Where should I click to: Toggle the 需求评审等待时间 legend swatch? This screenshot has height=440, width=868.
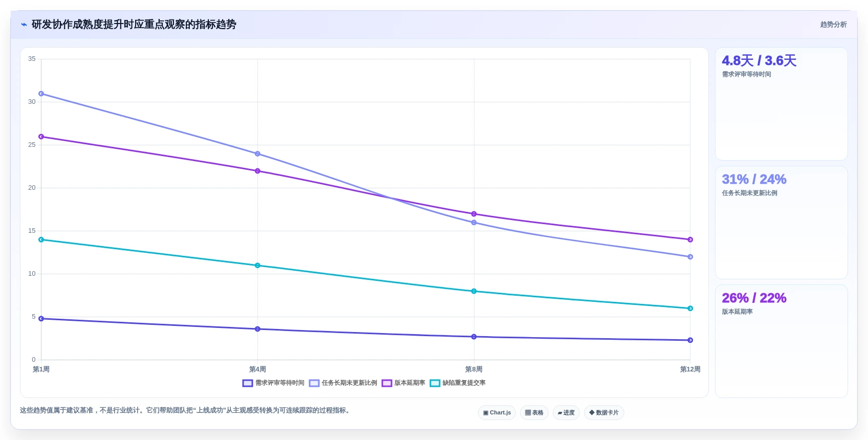click(x=248, y=383)
